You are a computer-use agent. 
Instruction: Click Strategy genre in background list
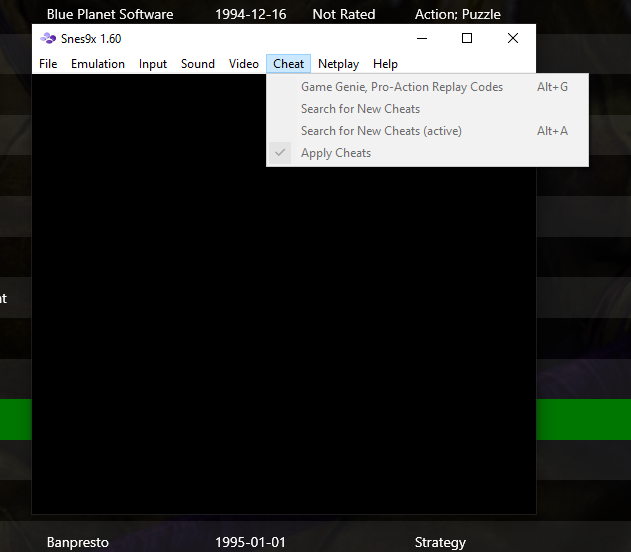click(440, 542)
